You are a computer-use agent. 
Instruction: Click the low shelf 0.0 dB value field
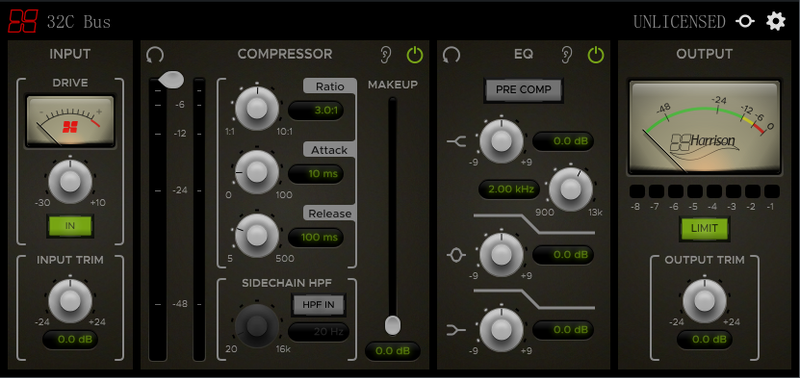tap(563, 330)
